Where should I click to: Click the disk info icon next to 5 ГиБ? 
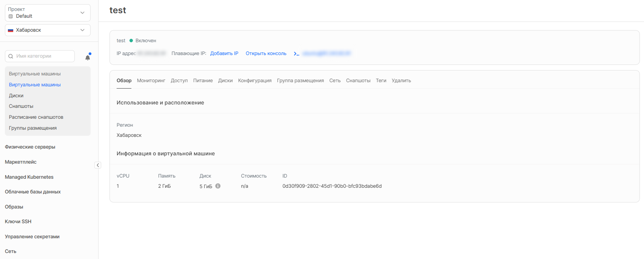pyautogui.click(x=218, y=186)
